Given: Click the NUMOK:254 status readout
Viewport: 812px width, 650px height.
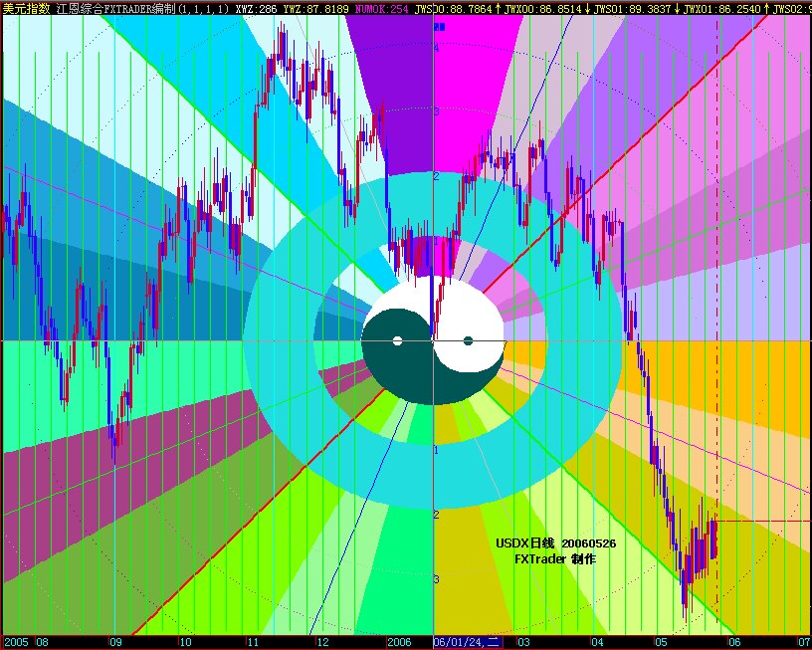Looking at the screenshot, I should pos(384,9).
